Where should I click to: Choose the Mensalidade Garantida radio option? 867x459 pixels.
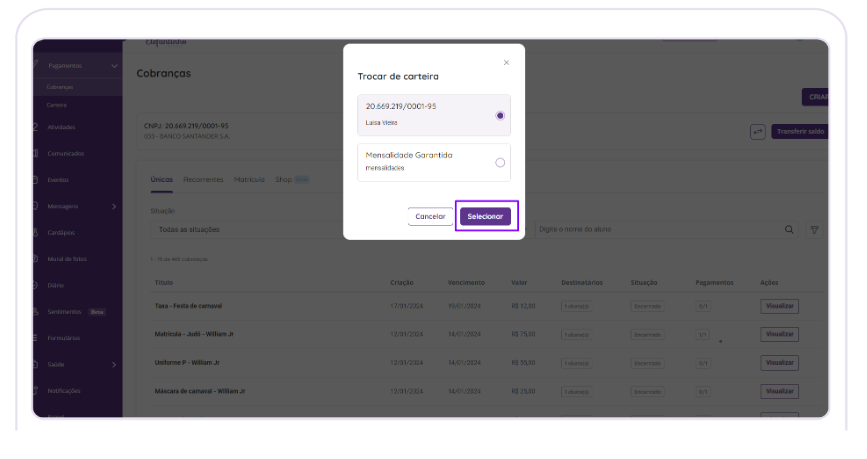[x=500, y=162]
